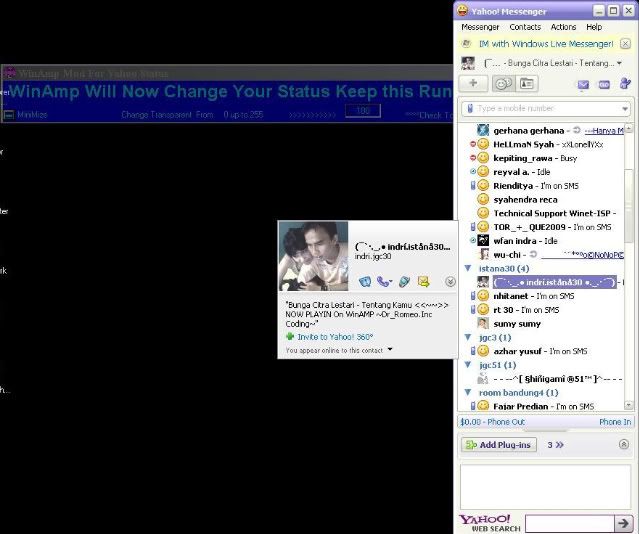This screenshot has height=534, width=639.
Task: Check Yahoo mail envelope icon
Action: coord(583,84)
